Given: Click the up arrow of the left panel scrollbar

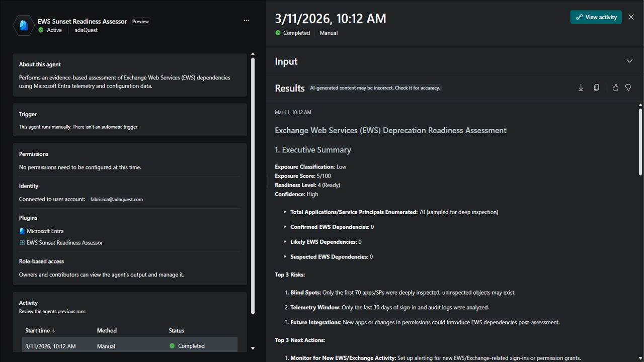Looking at the screenshot, I should point(253,54).
